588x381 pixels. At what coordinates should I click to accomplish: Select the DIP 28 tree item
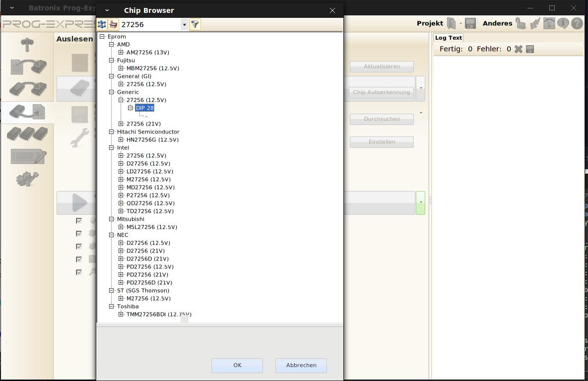145,108
